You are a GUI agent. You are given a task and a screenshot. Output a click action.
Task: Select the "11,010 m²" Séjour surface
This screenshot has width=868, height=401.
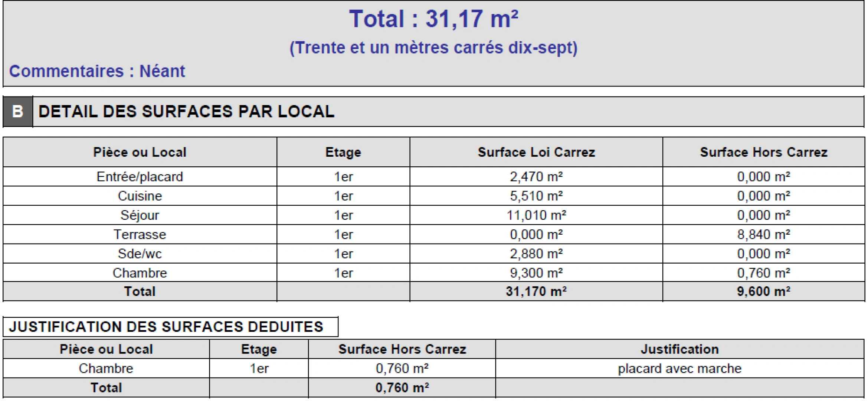pyautogui.click(x=536, y=215)
